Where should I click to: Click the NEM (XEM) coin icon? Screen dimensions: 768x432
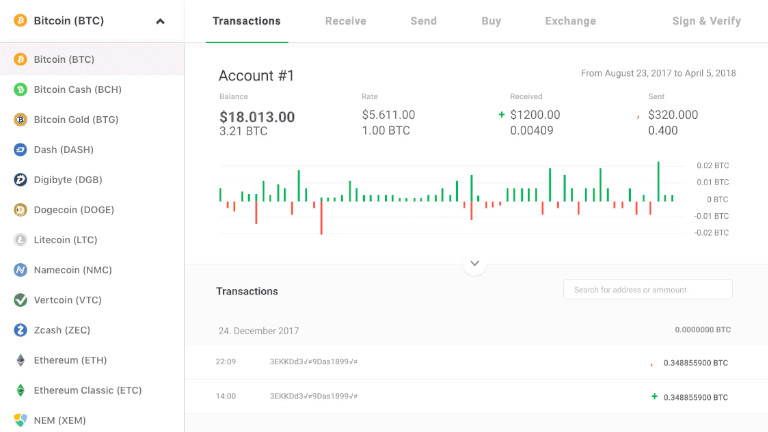(20, 419)
